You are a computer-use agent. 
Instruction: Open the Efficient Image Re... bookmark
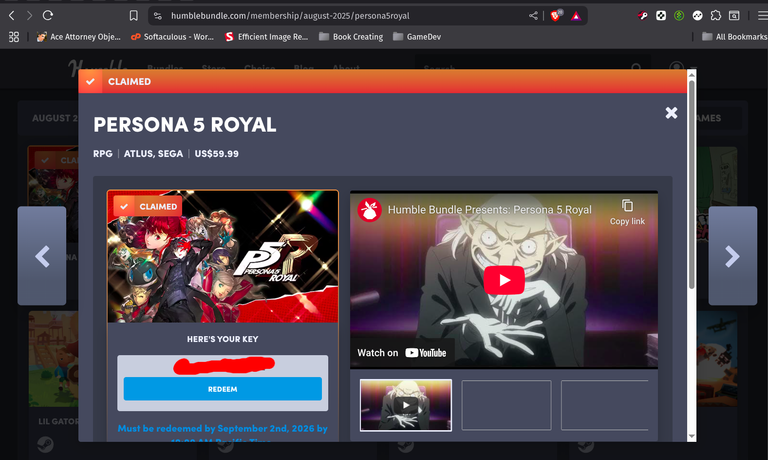click(x=266, y=37)
